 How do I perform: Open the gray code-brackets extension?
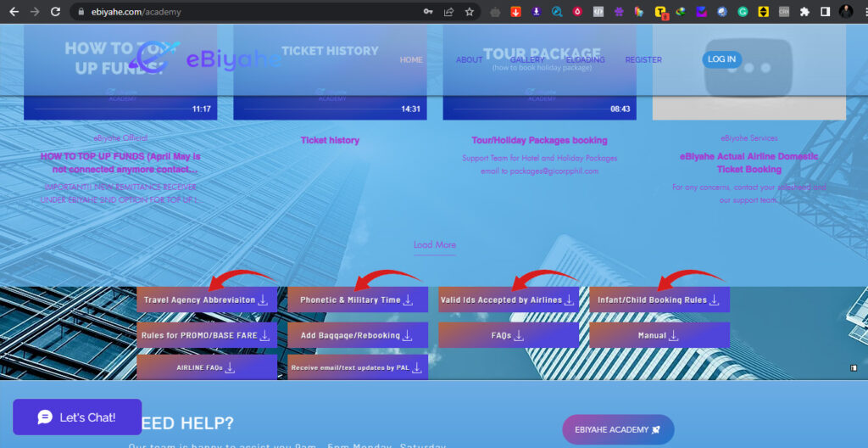point(598,12)
